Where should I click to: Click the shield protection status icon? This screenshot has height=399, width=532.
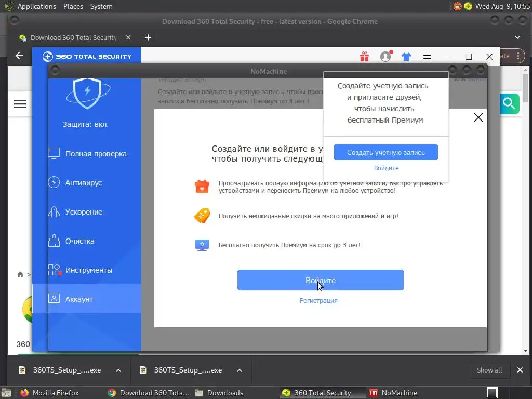coord(87,94)
